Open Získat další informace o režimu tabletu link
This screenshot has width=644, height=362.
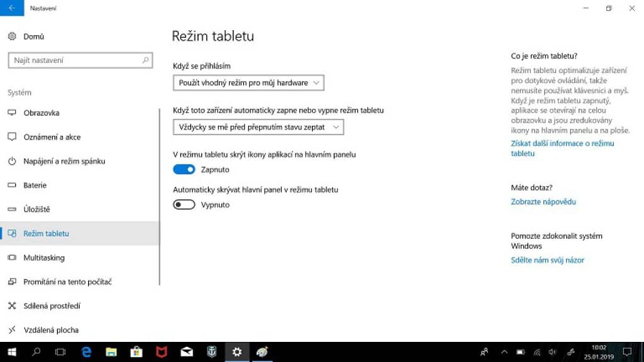(562, 148)
